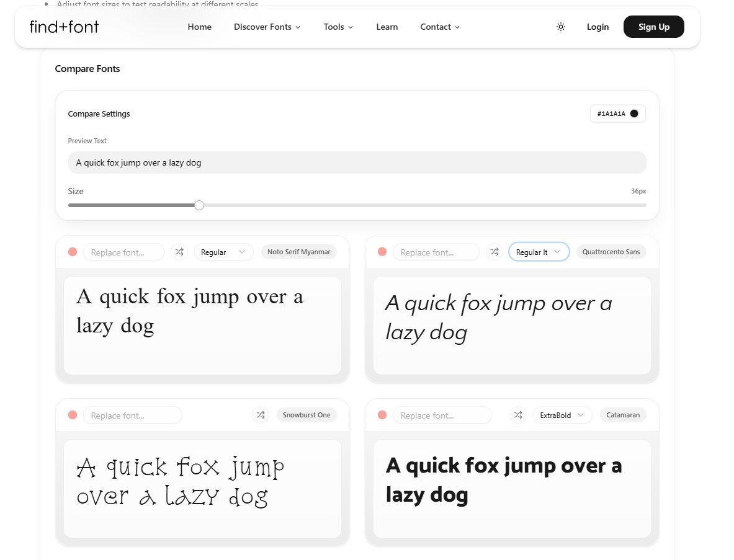Viewport: 734px width, 560px height.
Task: Remove Catamaran card via red dot
Action: point(382,415)
